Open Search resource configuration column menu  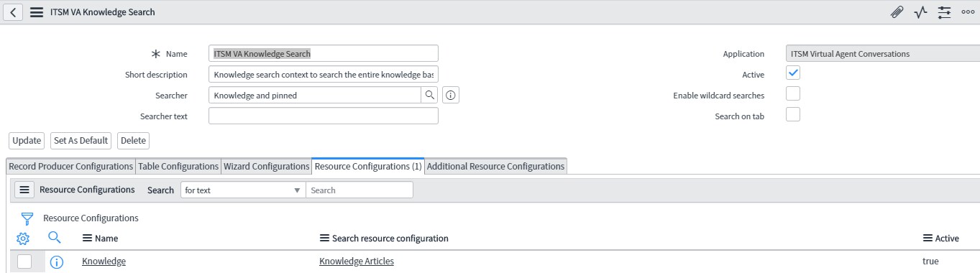[324, 239]
